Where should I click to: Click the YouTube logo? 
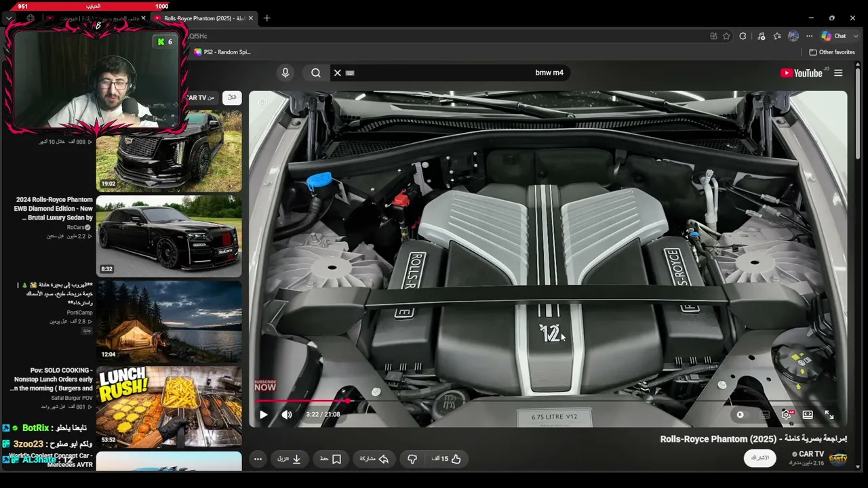click(802, 73)
